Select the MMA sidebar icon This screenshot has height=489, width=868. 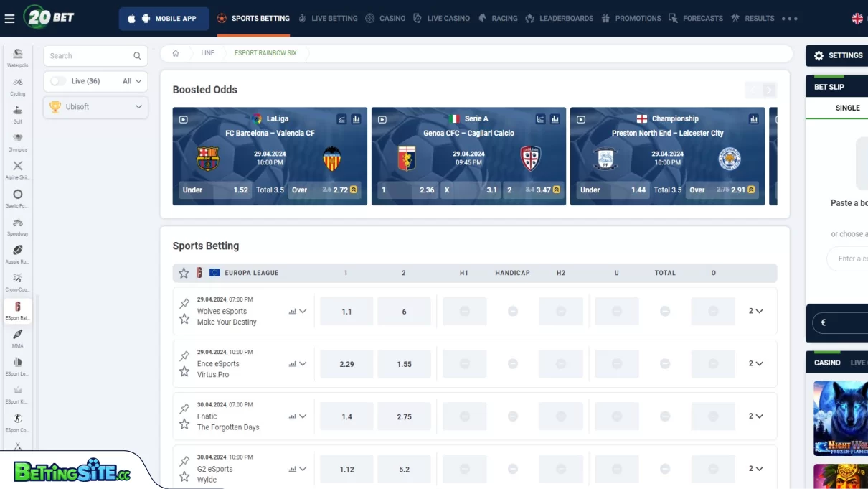click(x=16, y=337)
